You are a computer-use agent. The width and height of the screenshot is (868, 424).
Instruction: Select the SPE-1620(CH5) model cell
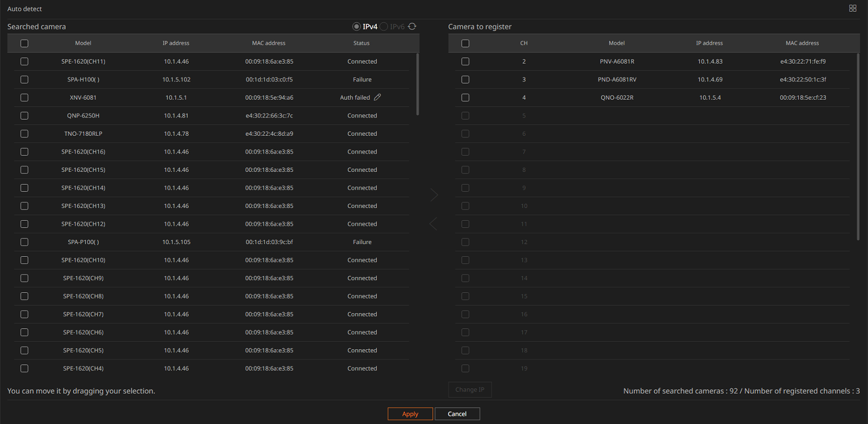(x=83, y=350)
